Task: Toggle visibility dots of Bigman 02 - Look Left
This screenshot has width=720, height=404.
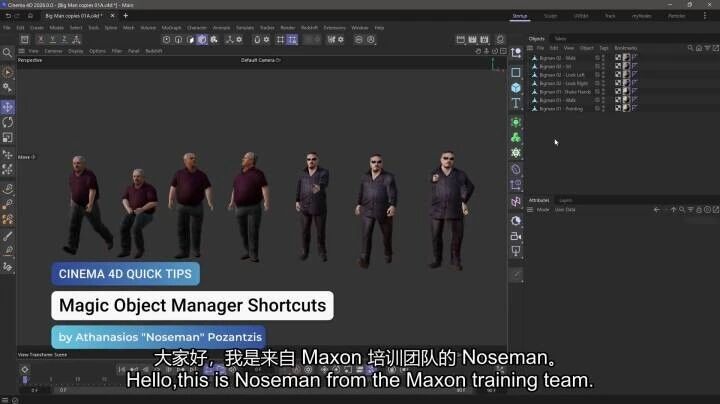Action: (603, 75)
